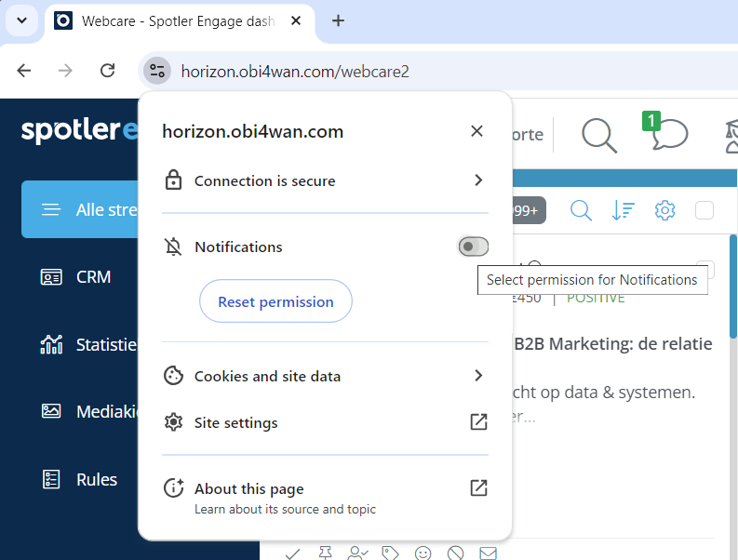Click the blue search icon in stream toolbar
The image size is (738, 560).
[581, 210]
